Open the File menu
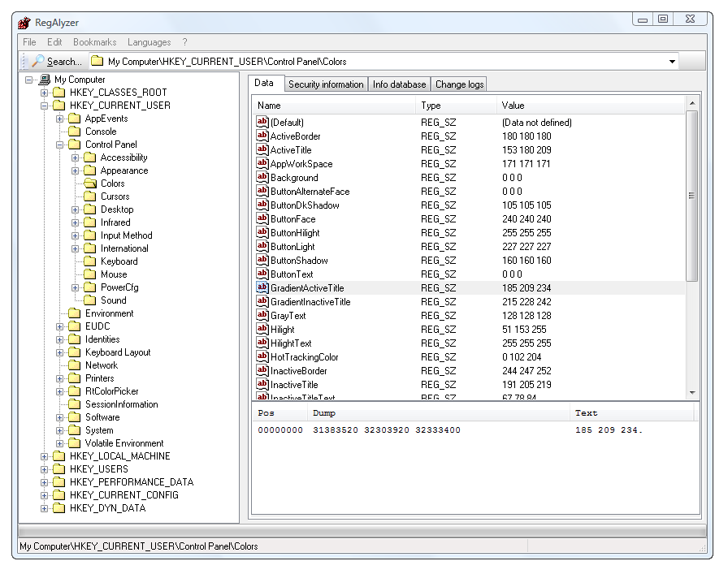The height and width of the screenshot is (574, 728). [29, 42]
